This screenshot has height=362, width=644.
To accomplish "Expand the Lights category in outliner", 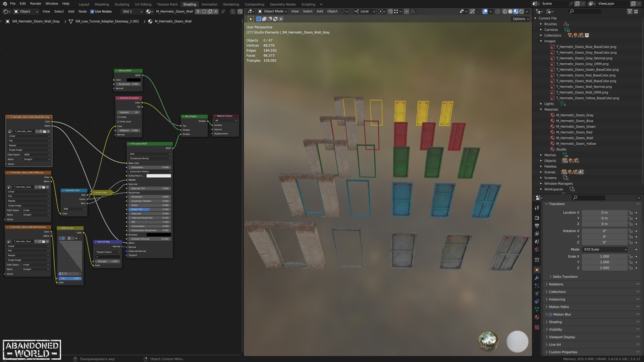I will click(x=541, y=104).
